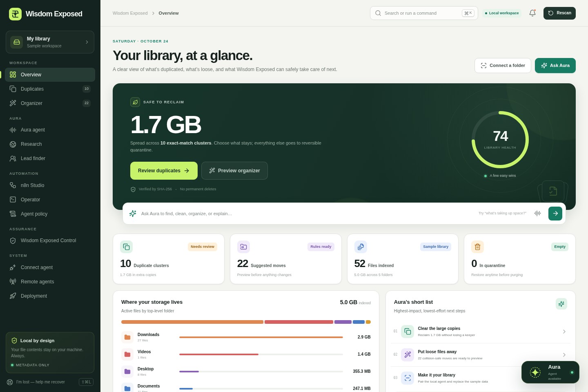
Task: Click Preview organizer button
Action: click(x=234, y=171)
